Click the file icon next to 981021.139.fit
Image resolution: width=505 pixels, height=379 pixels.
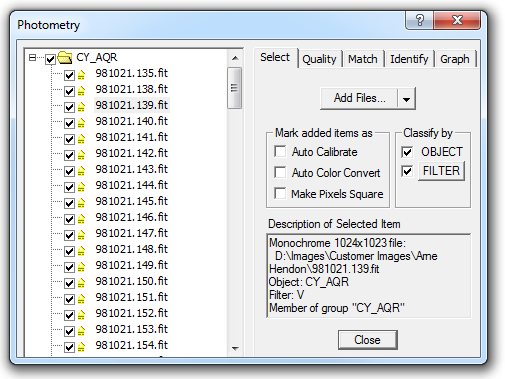click(81, 107)
